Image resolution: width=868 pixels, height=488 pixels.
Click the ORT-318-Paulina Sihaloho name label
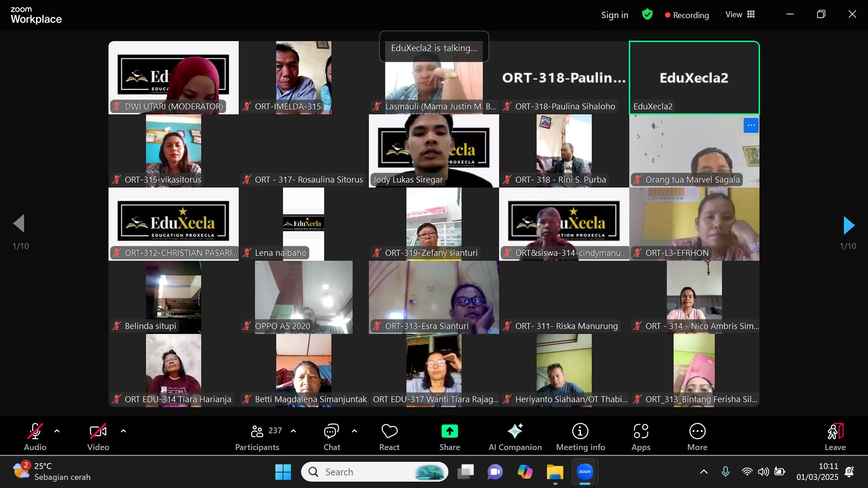565,107
